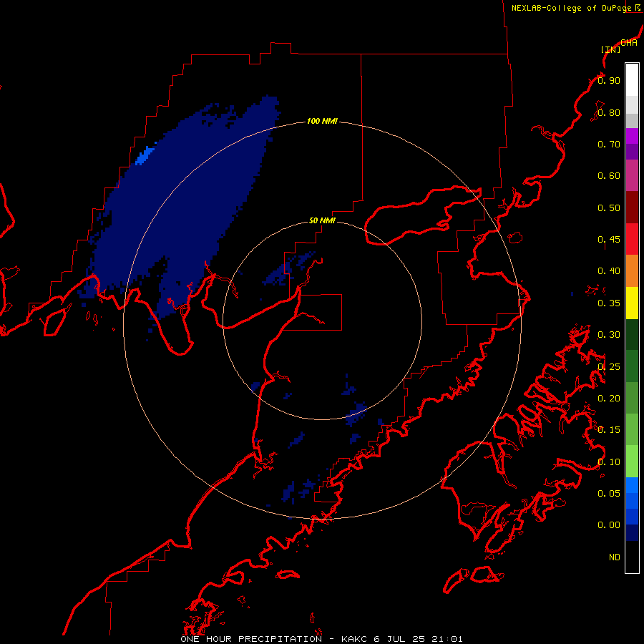
Task: Pick the dark maroon swatch in the color scale
Action: coord(632,208)
